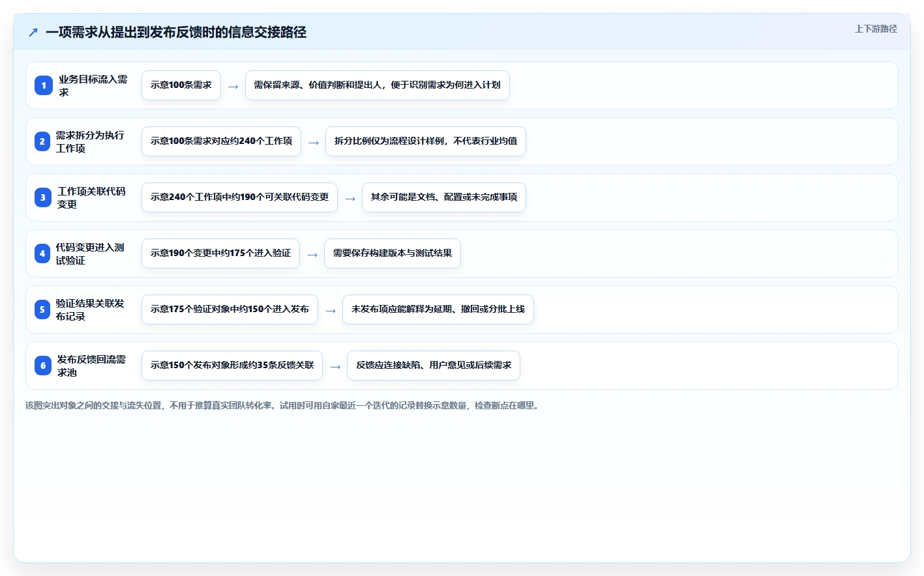Viewport: 924px width, 576px height.
Task: Select step number 6 badge
Action: click(43, 366)
